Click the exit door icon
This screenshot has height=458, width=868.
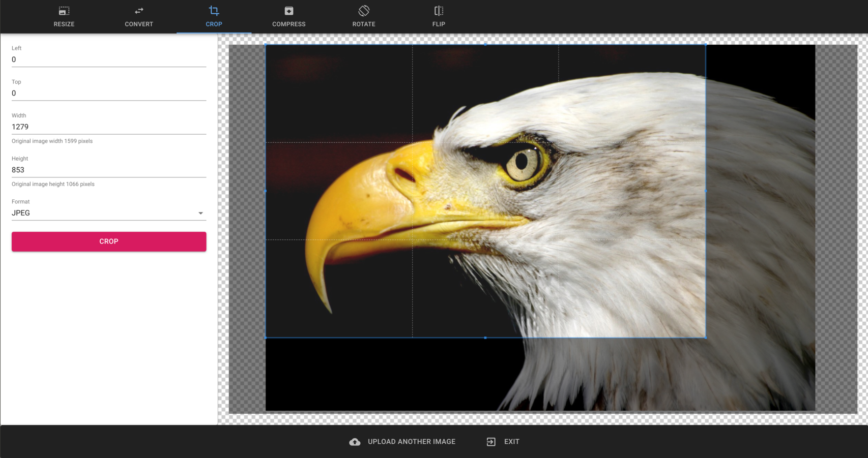point(491,442)
